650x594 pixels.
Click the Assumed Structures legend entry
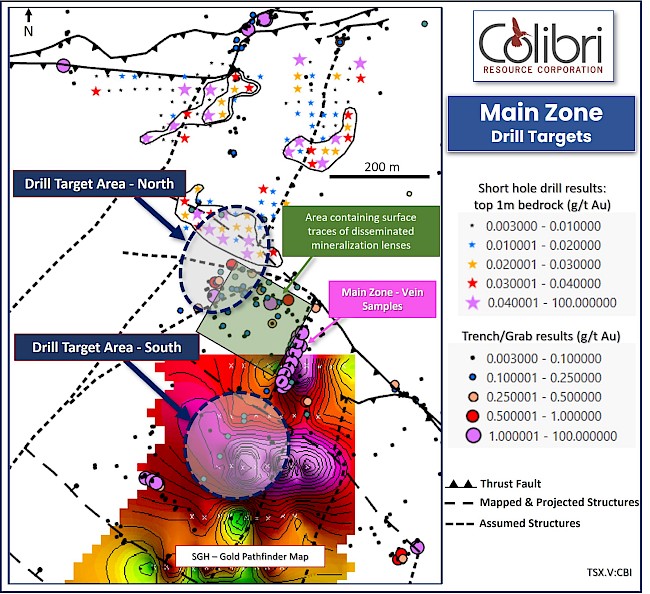[513, 524]
